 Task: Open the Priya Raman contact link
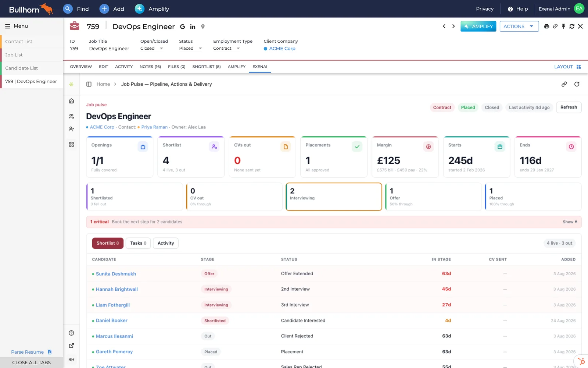(x=154, y=127)
